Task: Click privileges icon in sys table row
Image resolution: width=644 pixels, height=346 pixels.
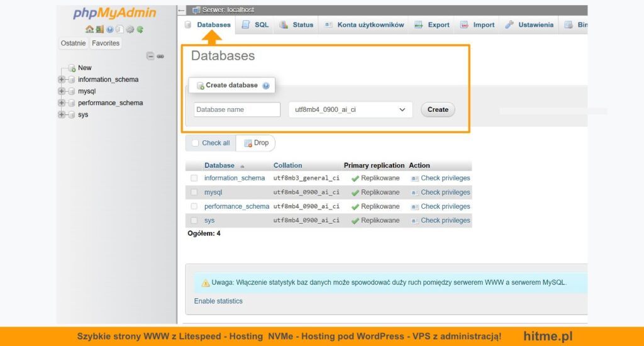Action: (415, 221)
